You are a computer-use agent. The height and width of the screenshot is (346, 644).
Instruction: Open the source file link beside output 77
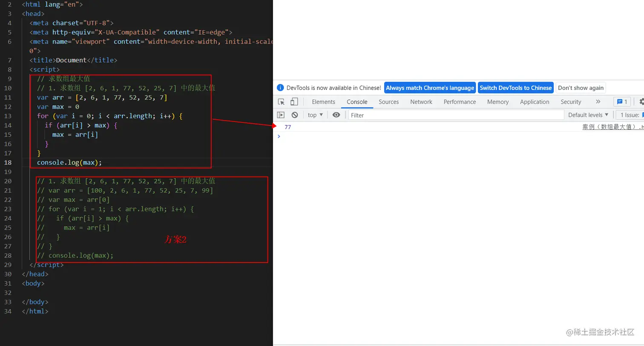[613, 127]
